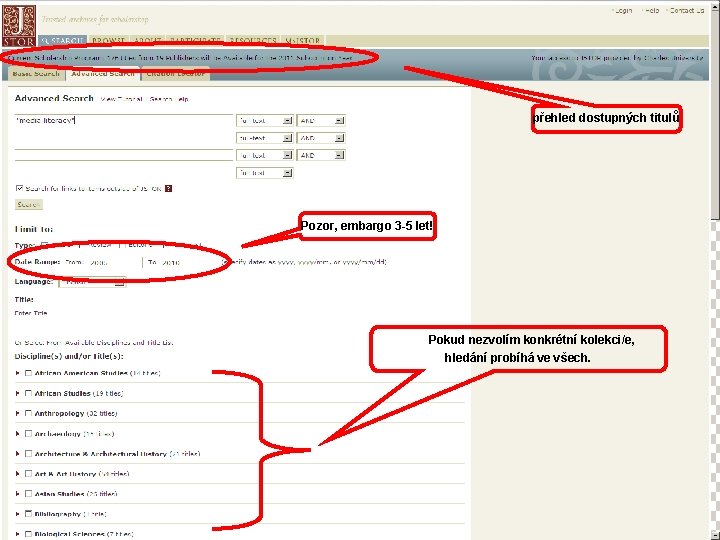Expand the Bibliography titles list
The width and height of the screenshot is (720, 540).
pos(17,514)
